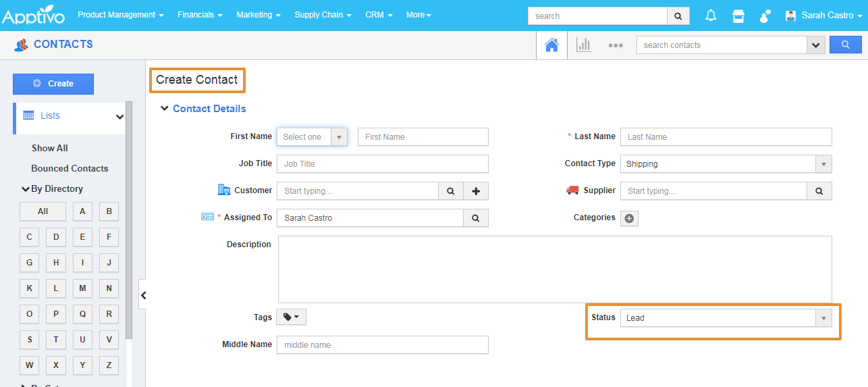The height and width of the screenshot is (387, 868).
Task: Open the reports bar chart icon
Action: point(583,45)
